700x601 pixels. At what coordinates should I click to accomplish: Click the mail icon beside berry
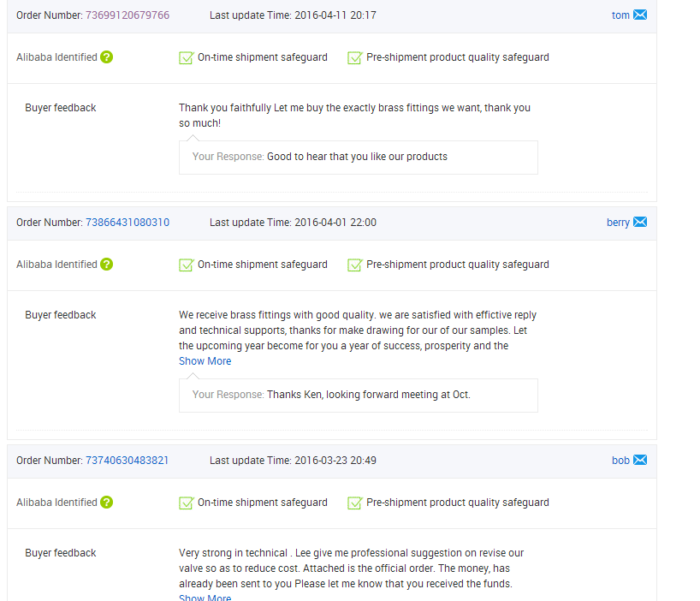pos(640,223)
